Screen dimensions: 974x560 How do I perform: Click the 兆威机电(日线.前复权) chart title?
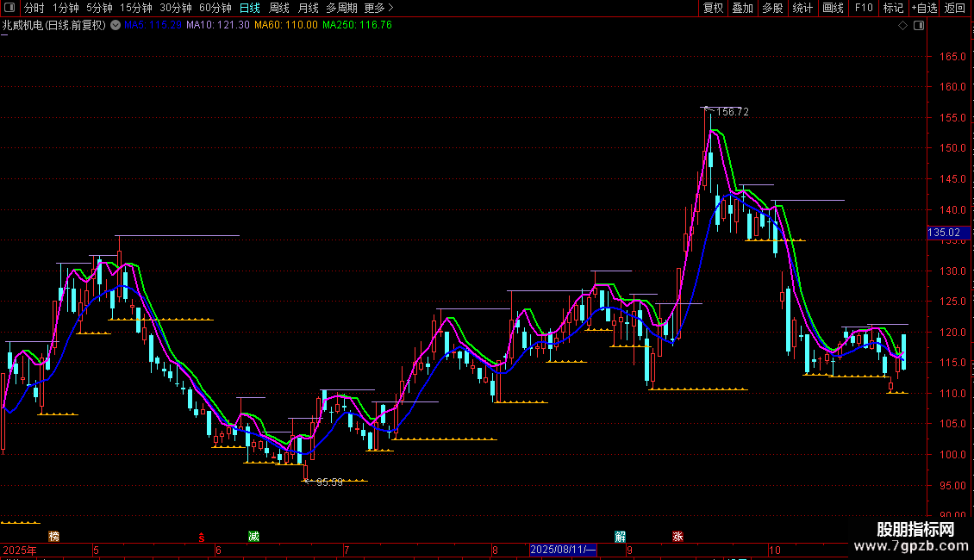tap(54, 26)
